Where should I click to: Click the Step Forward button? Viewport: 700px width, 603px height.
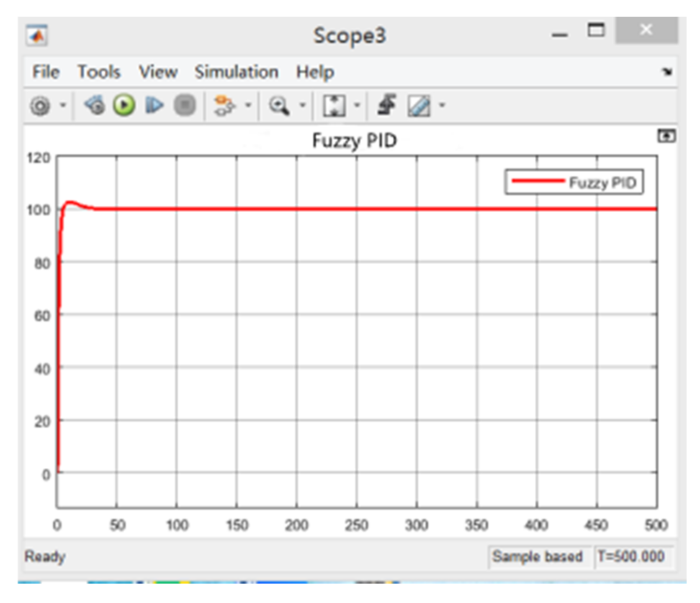(x=154, y=105)
